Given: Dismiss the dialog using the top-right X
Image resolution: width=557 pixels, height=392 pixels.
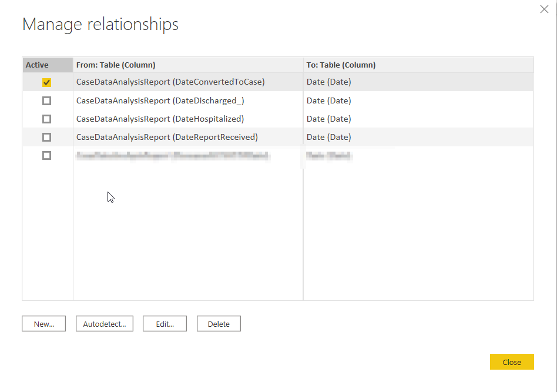Looking at the screenshot, I should point(544,9).
